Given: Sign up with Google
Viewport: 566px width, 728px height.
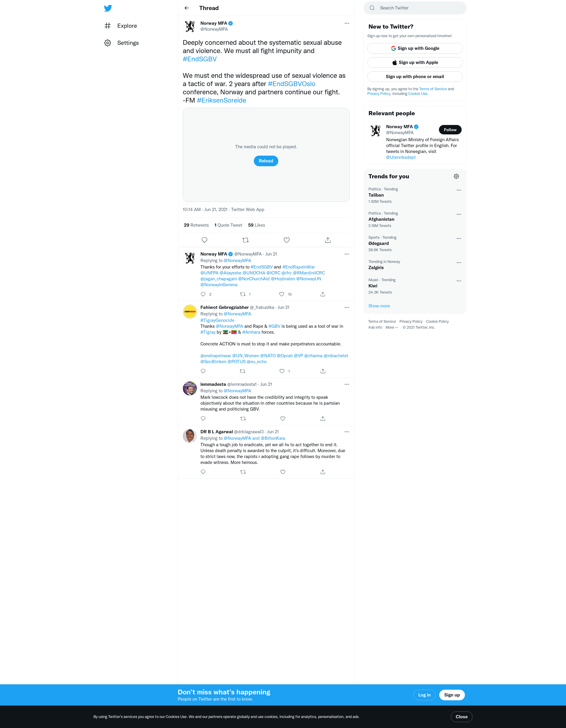Looking at the screenshot, I should pyautogui.click(x=415, y=48).
